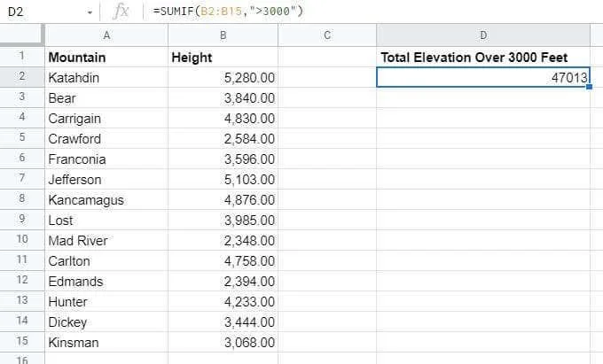Screen dimensions: 603x364
Task: Open the Name Box dropdown arrow
Action: [90, 12]
